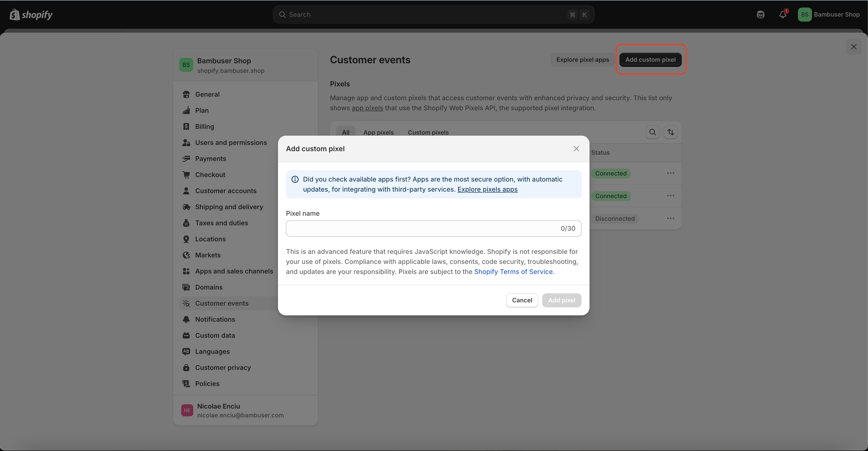
Task: Open the Locations settings
Action: pyautogui.click(x=210, y=239)
